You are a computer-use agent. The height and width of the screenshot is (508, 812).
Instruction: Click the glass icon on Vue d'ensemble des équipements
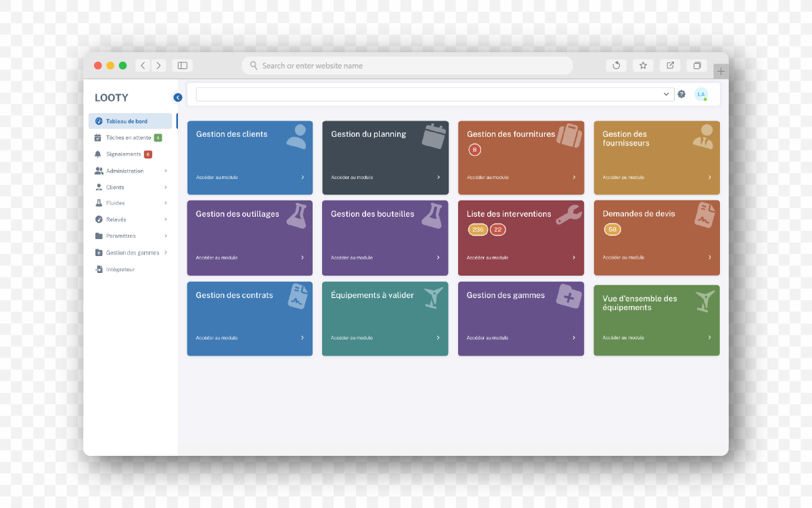tap(705, 301)
